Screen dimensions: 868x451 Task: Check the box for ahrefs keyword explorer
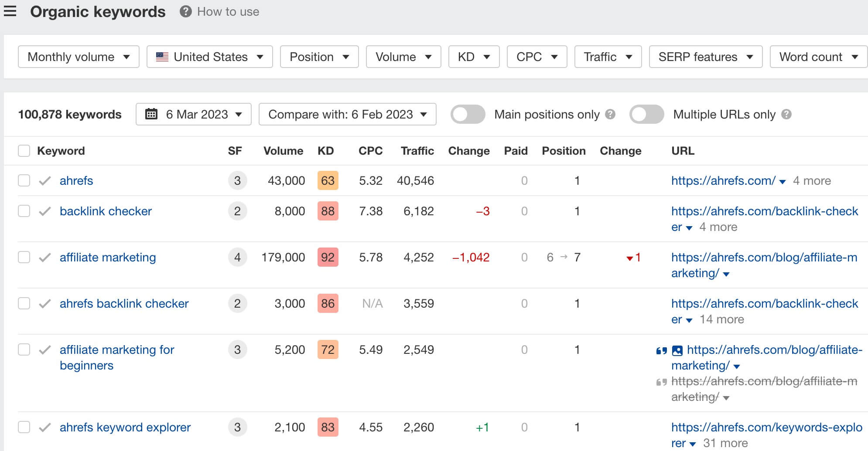pyautogui.click(x=24, y=427)
